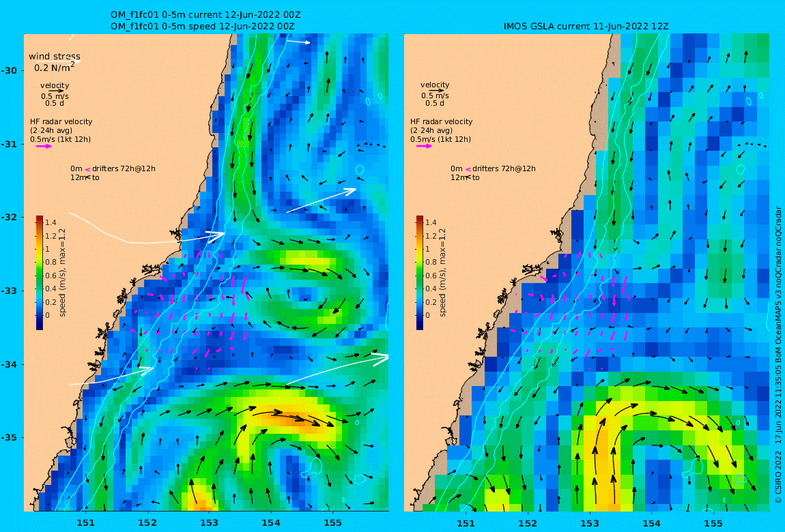Viewport: 785px width, 532px height.
Task: Click the '-30' latitude axis label
Action: (x=10, y=70)
